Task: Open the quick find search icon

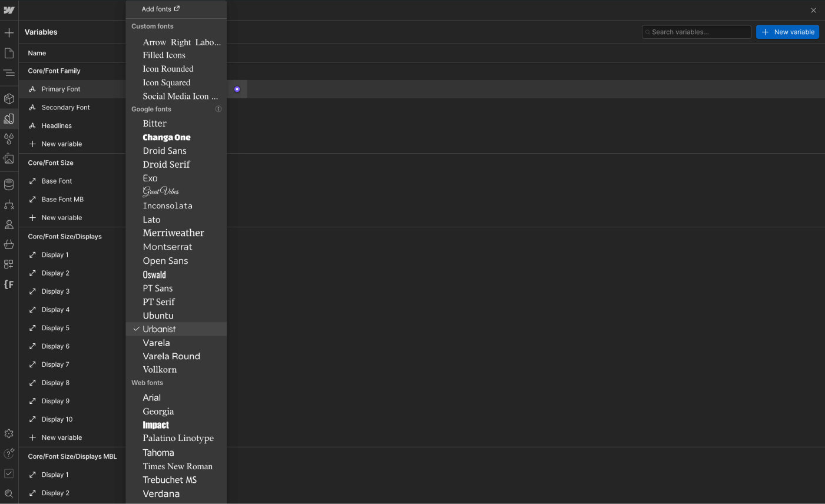Action: [x=9, y=493]
